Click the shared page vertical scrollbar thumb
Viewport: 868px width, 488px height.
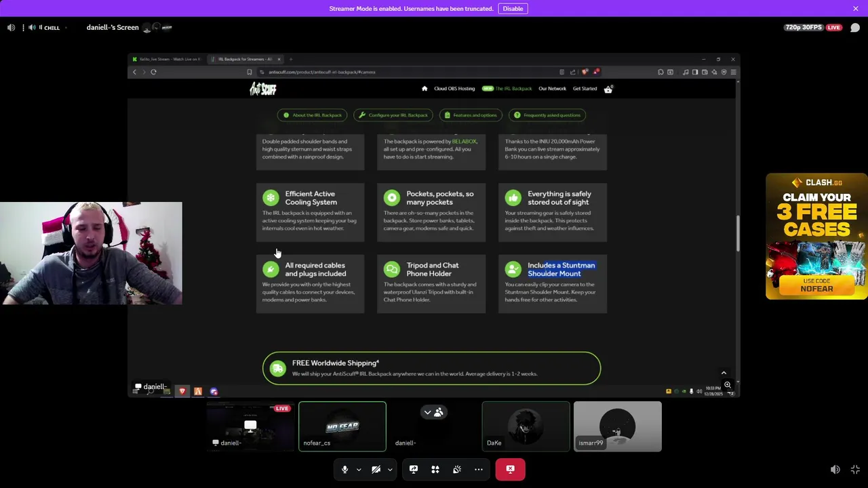[x=737, y=234]
